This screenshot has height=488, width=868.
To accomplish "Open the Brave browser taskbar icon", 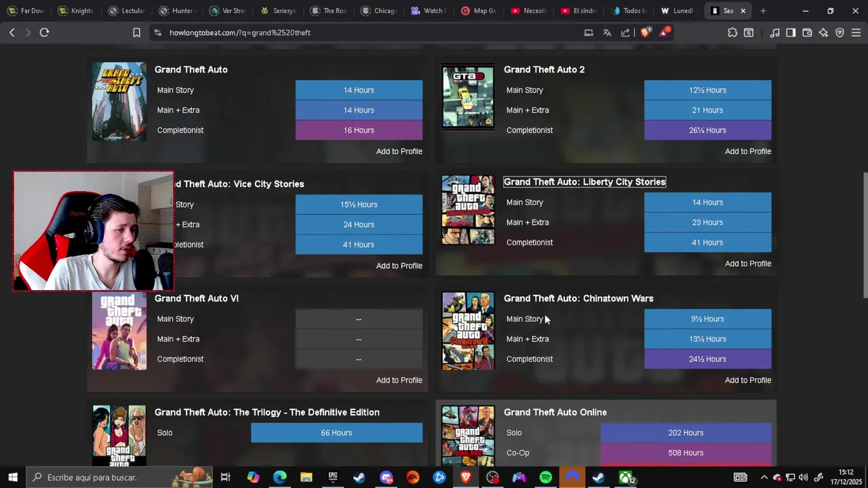I will (x=466, y=477).
